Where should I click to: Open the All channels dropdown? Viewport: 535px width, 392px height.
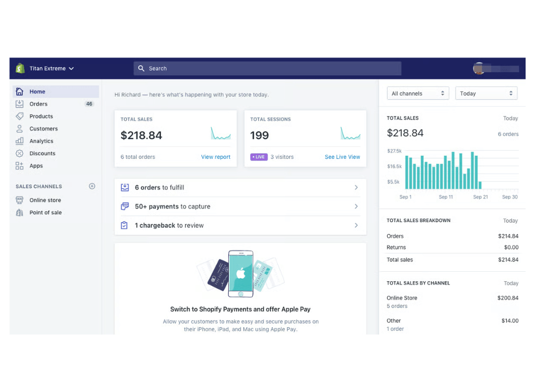pos(418,93)
